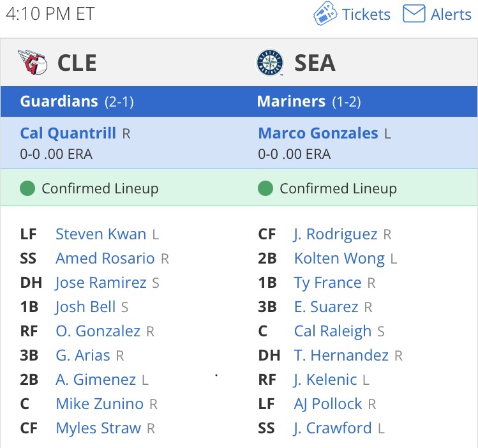Open Marco Gonzales's pitcher profile
This screenshot has width=478, height=448.
pyautogui.click(x=318, y=133)
